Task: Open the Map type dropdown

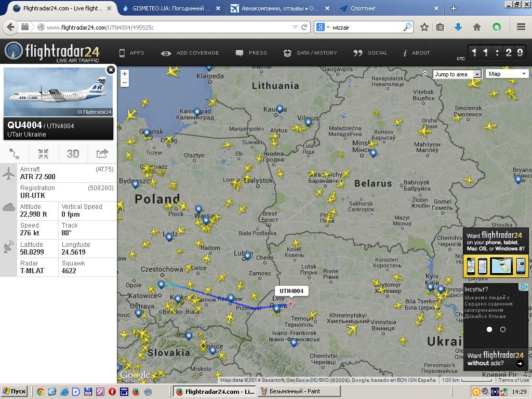Action: (x=507, y=74)
